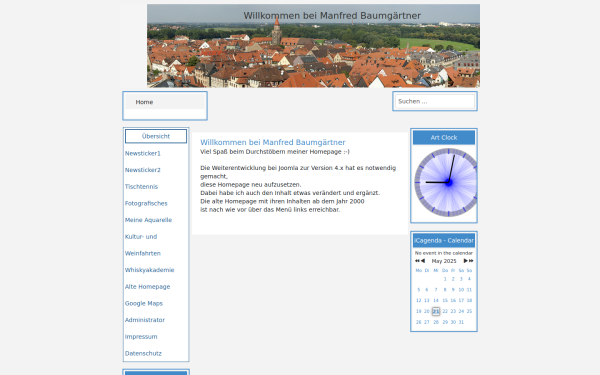600x375 pixels.
Task: Click the article title Willkommen bei Manfred Baumgärtner
Action: coord(273,142)
